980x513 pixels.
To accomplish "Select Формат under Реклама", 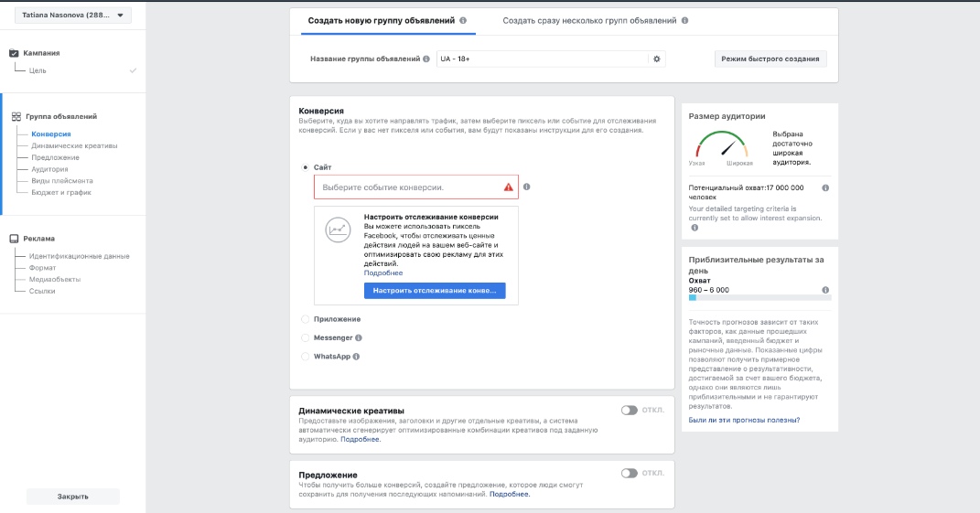I will point(42,267).
